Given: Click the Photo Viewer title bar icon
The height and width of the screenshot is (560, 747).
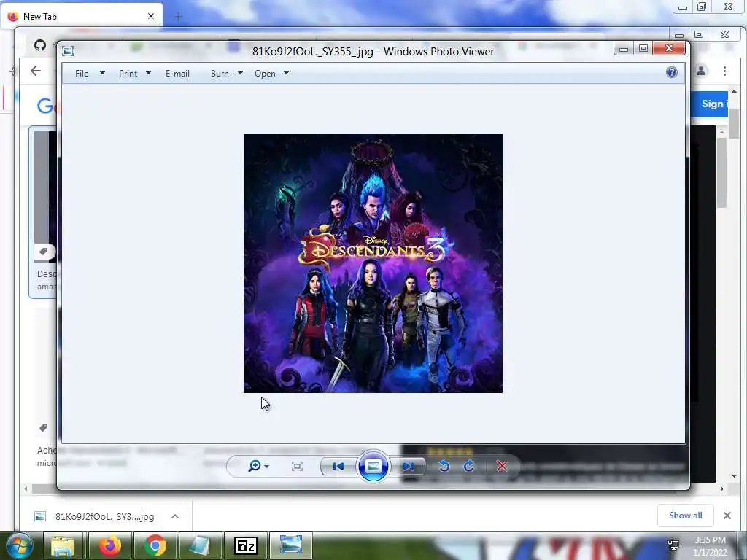Looking at the screenshot, I should pos(68,51).
